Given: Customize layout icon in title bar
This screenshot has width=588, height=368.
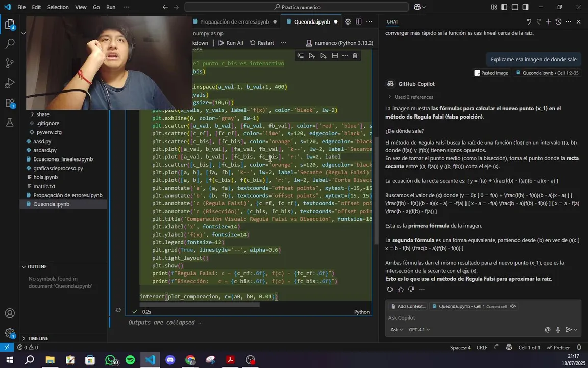Looking at the screenshot, I should coord(494,7).
